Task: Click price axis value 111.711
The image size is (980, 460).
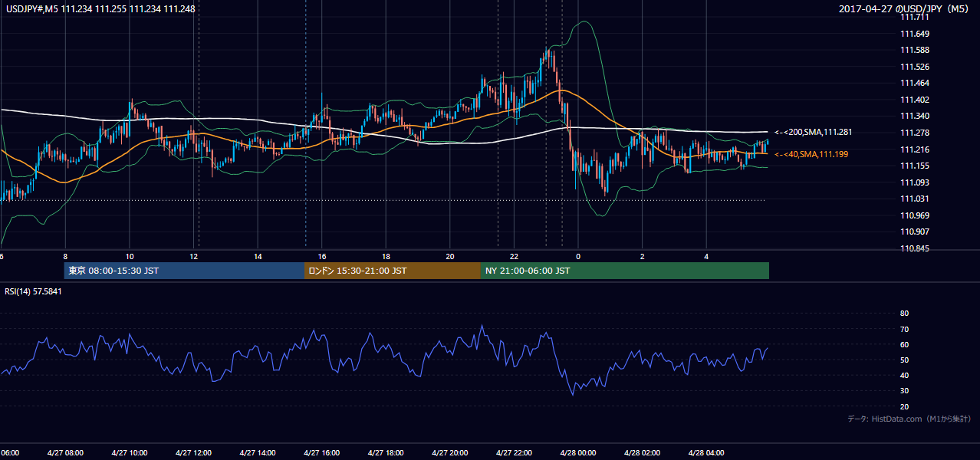Action: point(915,18)
